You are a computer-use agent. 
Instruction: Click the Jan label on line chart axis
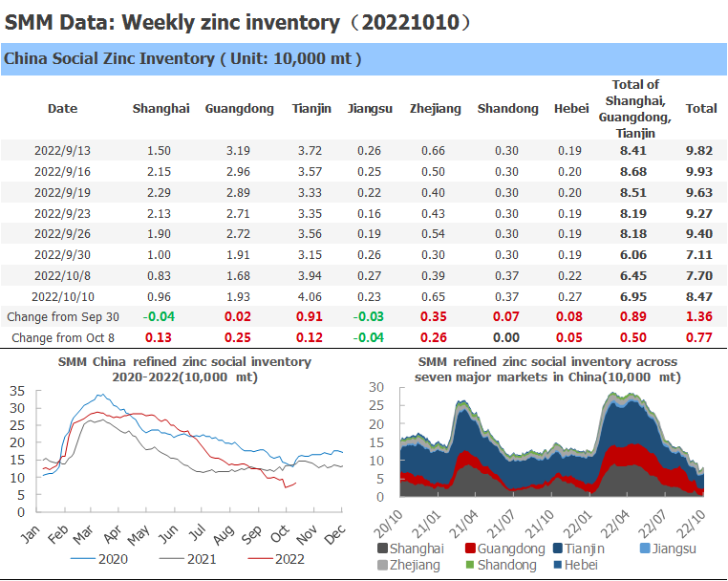pyautogui.click(x=31, y=534)
